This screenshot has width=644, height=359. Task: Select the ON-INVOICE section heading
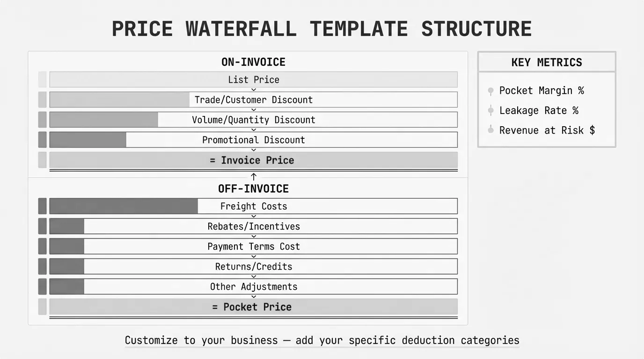point(253,62)
